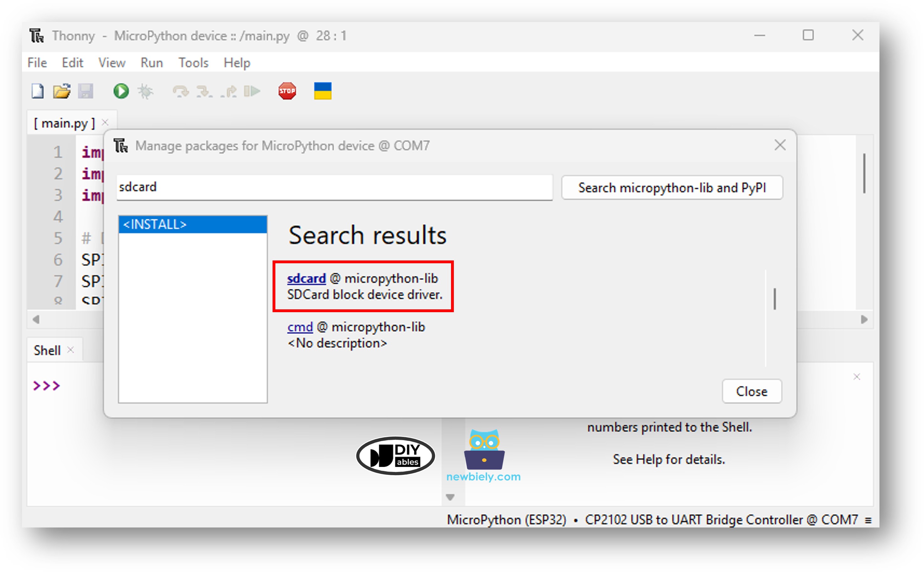Viewport: 924px width, 572px height.
Task: Open the Tools menu
Action: [194, 63]
